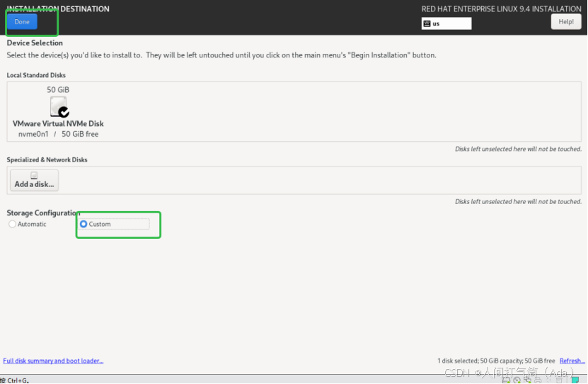Click the 'VMware Virtual NVMe Disk' name
The image size is (588, 384).
58,123
